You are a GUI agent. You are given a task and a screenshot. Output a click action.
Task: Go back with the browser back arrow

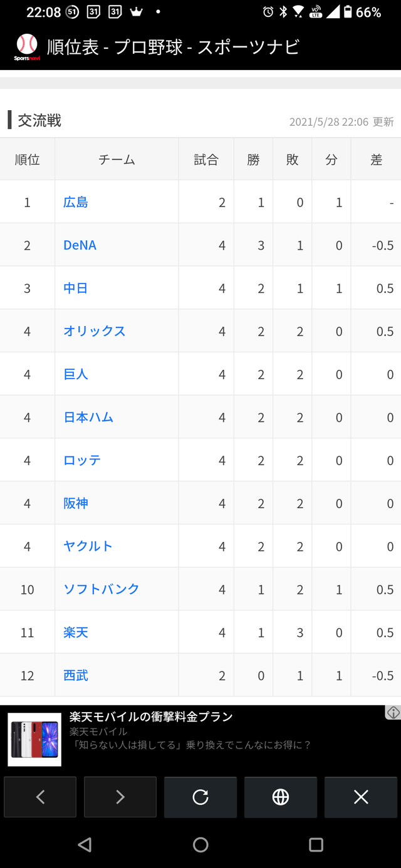(x=40, y=797)
